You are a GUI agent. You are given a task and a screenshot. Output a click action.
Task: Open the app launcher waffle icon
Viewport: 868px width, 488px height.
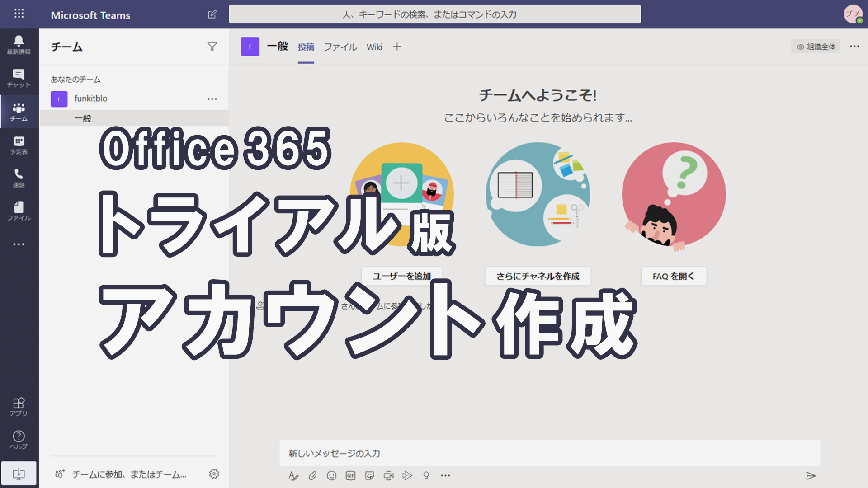19,14
